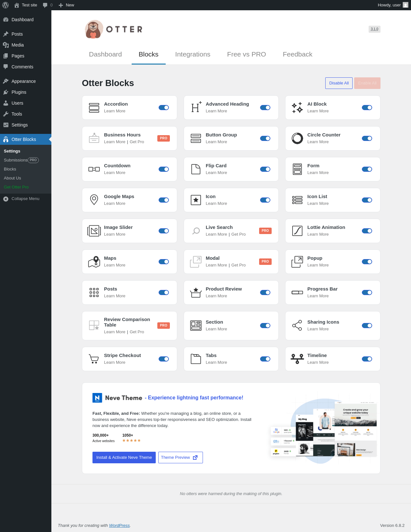
Task: Click the Disable All button
Action: pyautogui.click(x=339, y=83)
